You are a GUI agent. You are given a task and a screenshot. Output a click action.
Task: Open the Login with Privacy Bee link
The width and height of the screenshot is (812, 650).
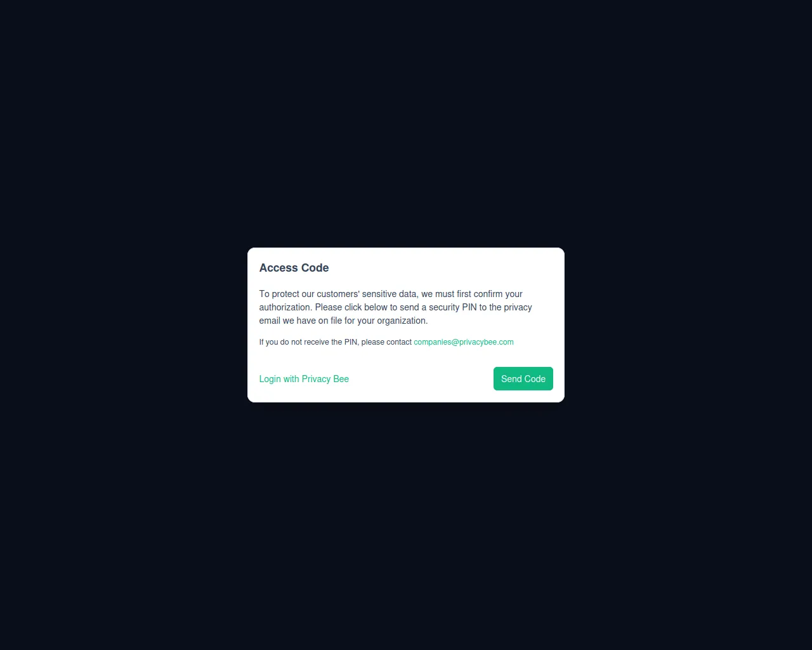[304, 379]
